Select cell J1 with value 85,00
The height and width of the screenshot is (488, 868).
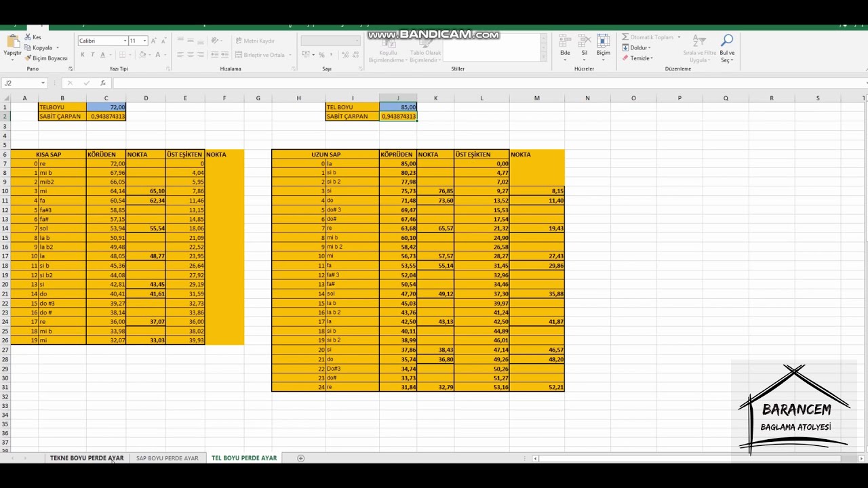398,107
